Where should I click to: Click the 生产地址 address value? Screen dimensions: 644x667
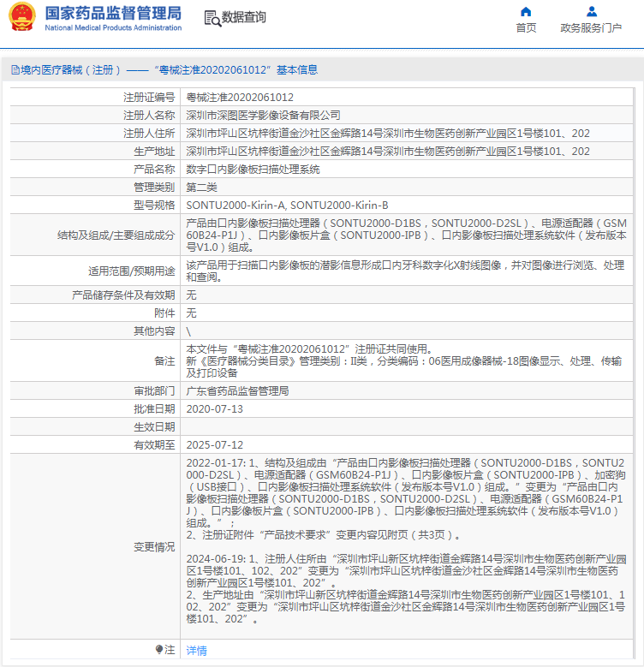click(388, 151)
